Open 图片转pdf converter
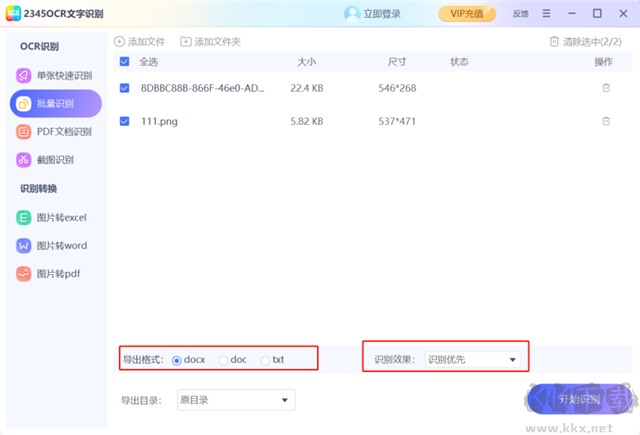 click(x=56, y=274)
